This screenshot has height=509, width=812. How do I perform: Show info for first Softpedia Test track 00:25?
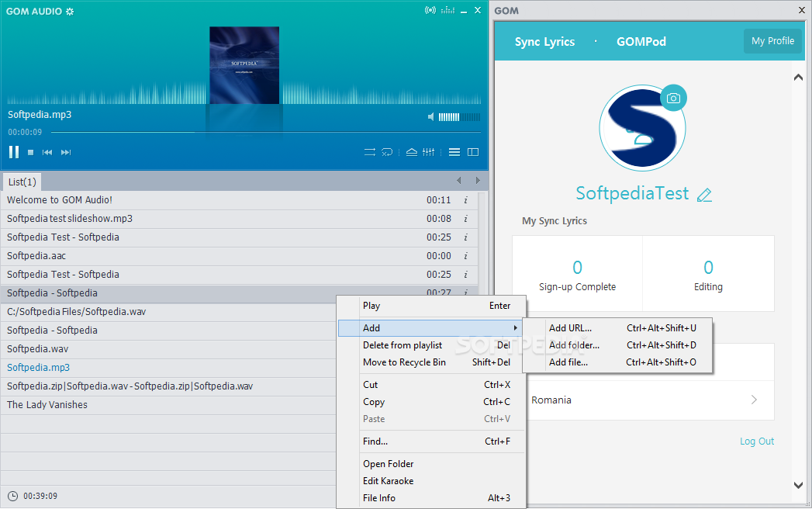[465, 237]
